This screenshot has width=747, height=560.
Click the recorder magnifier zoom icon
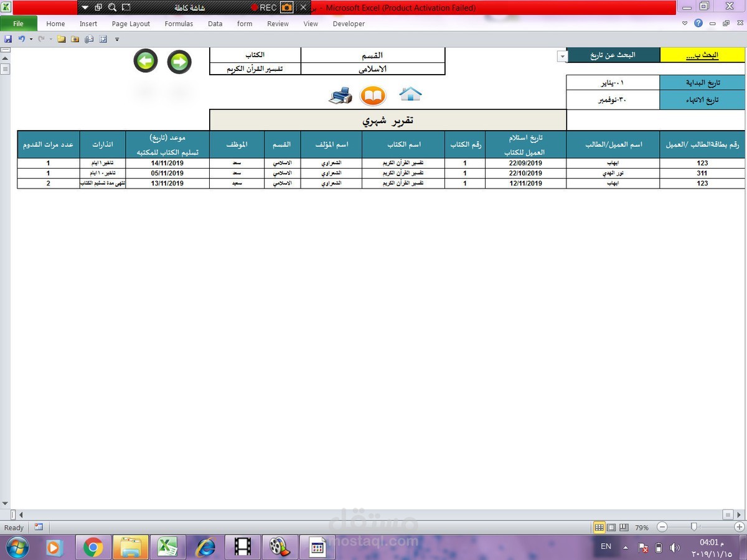(112, 7)
